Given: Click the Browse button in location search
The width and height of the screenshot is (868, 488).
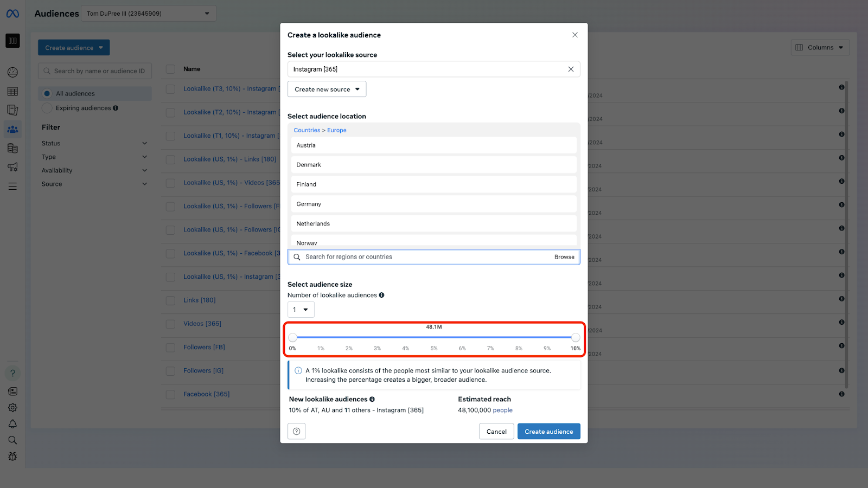Looking at the screenshot, I should (564, 257).
